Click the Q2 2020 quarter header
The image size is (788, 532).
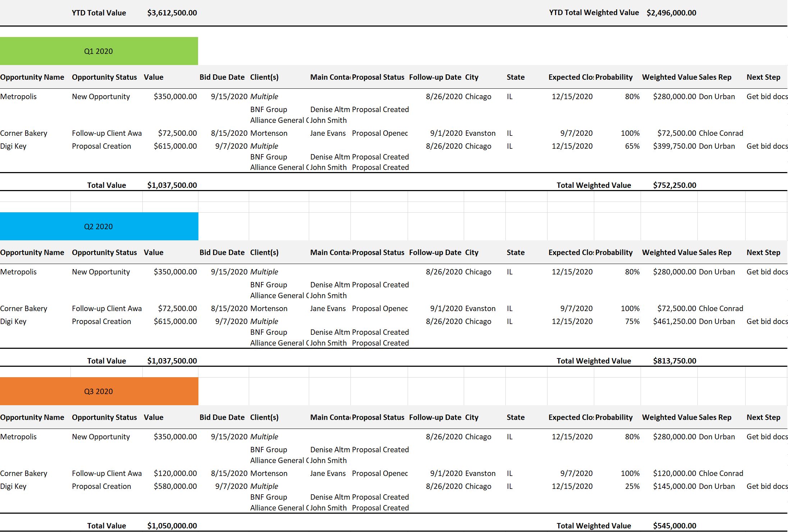point(98,226)
